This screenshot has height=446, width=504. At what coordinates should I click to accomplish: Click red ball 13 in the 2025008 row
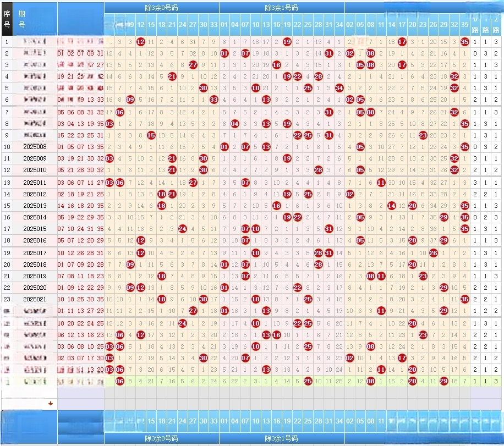[x=266, y=147]
